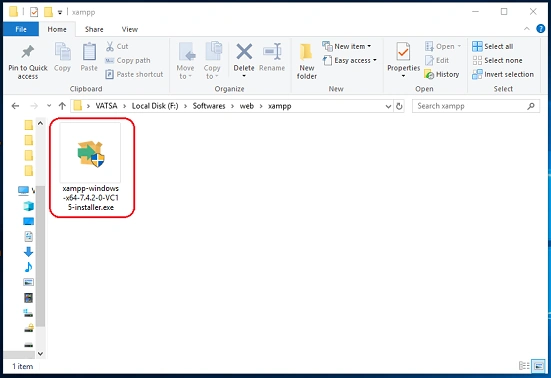This screenshot has width=551, height=378.
Task: Click the red X Delete icon
Action: tap(244, 52)
